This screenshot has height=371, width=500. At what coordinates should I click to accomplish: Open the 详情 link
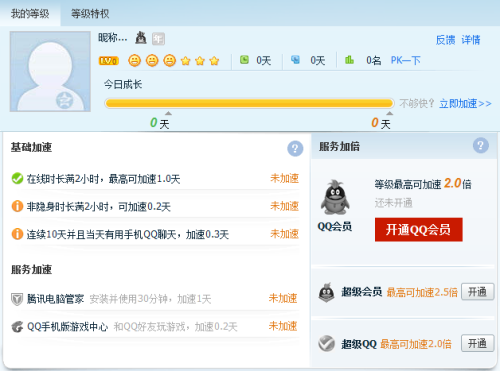coord(471,40)
